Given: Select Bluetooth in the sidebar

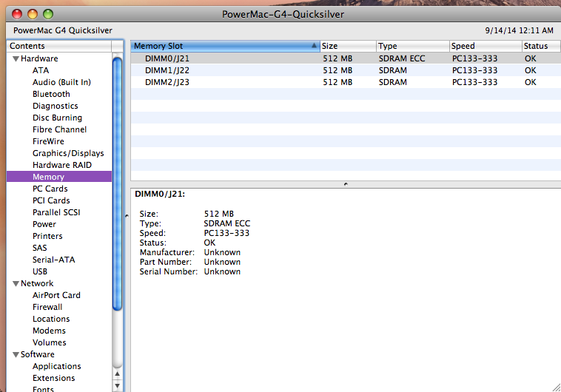Looking at the screenshot, I should [51, 94].
